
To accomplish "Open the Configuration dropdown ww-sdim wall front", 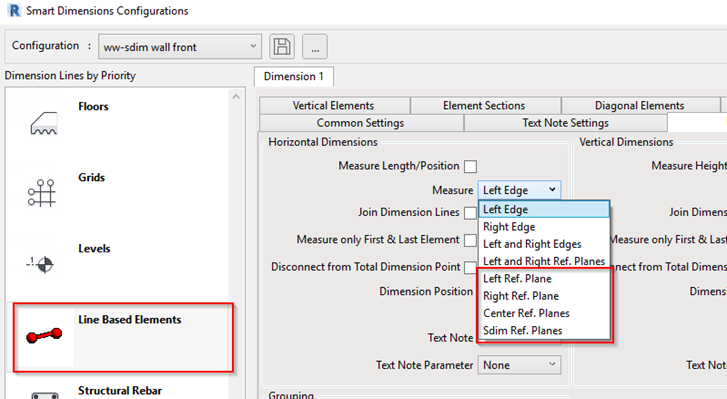I will [x=180, y=47].
